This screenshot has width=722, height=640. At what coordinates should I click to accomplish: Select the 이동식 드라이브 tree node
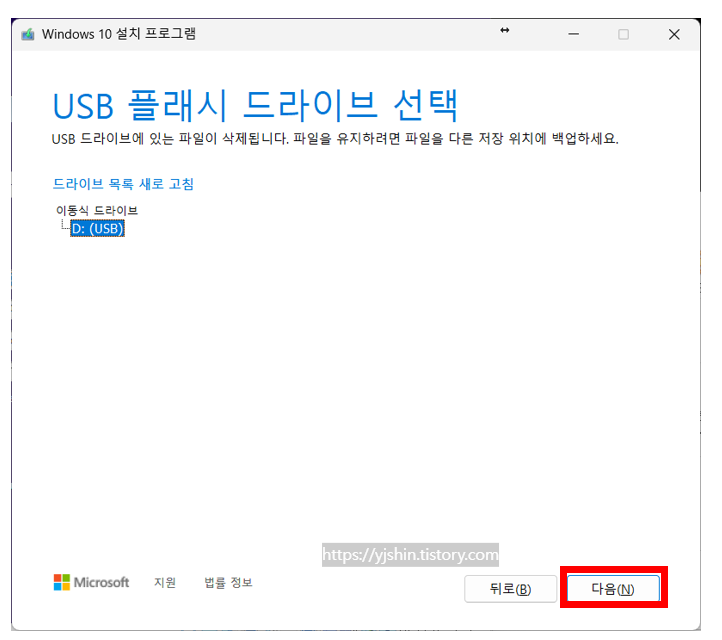(97, 210)
